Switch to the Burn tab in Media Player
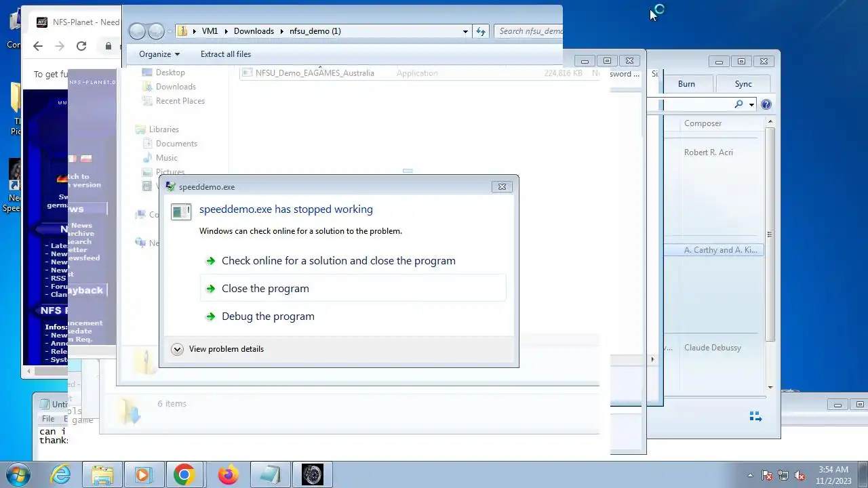The image size is (868, 488). [x=686, y=84]
